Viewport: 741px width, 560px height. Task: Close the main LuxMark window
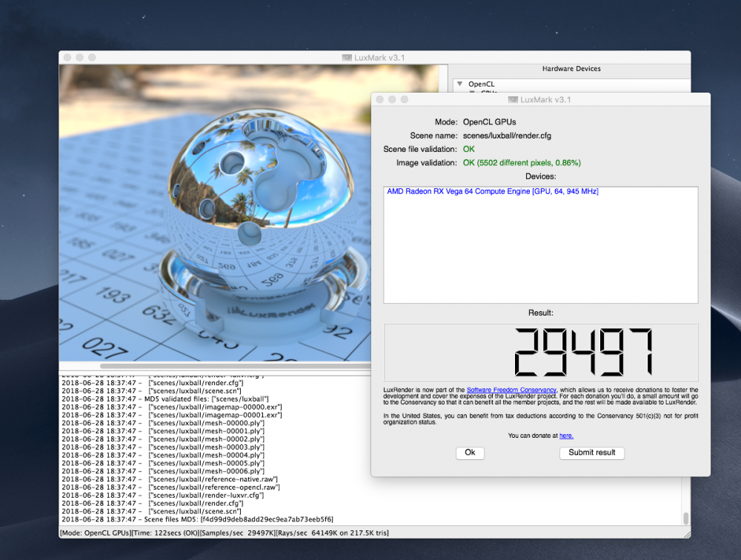[x=67, y=58]
